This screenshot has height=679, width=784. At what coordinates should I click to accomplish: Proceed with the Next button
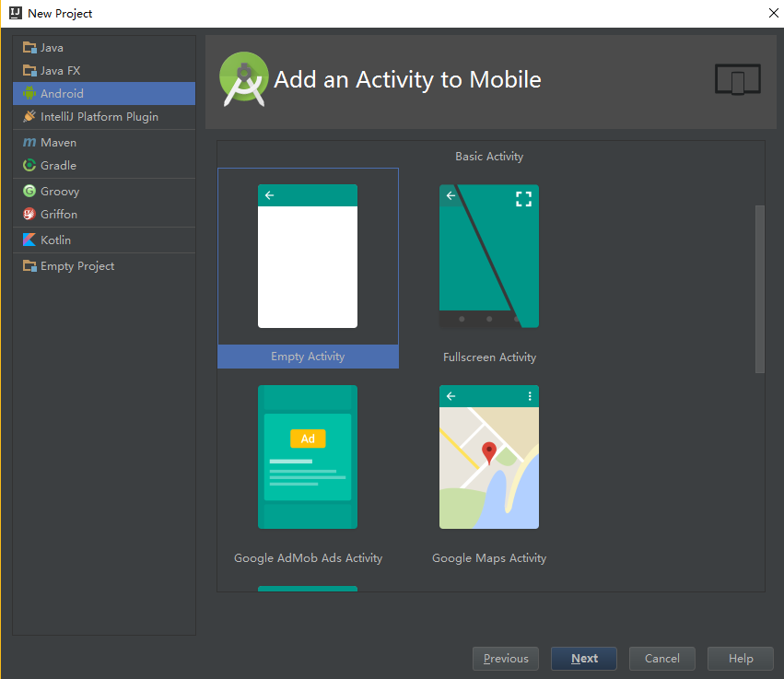point(584,659)
